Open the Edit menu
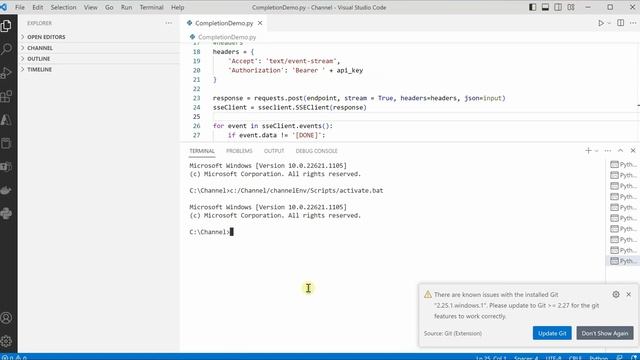The width and height of the screenshot is (640, 360). click(38, 7)
